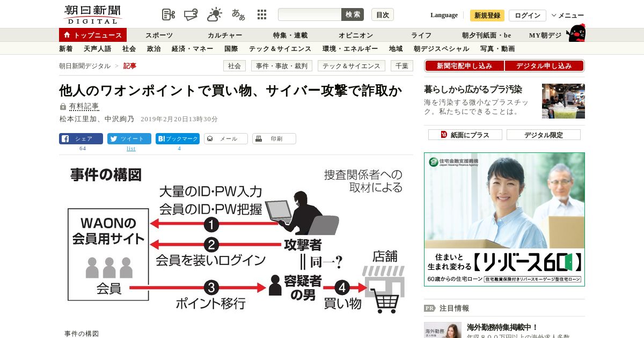Open the オピニオン tab

[356, 35]
